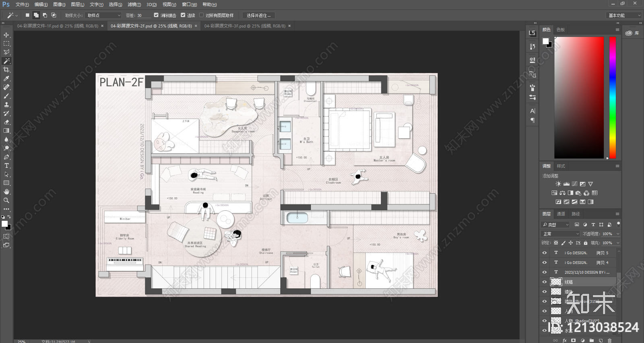Toggle the 连续 contiguous checkbox
644x343 pixels.
click(x=183, y=15)
